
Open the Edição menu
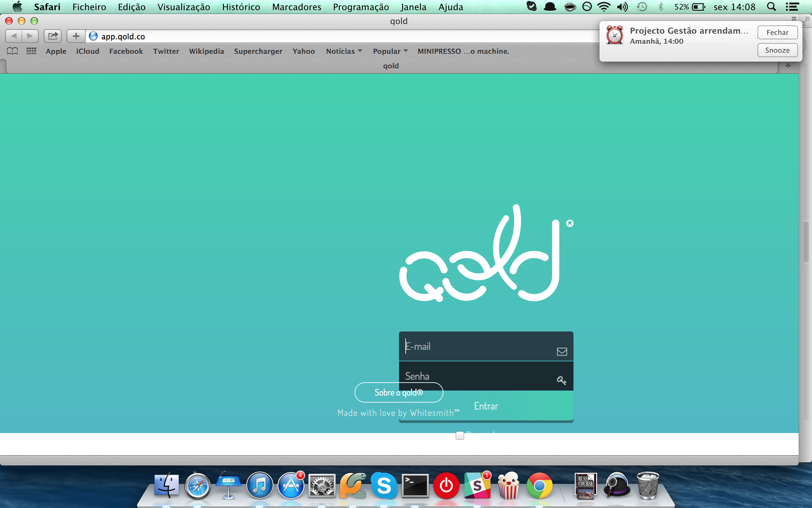[132, 7]
